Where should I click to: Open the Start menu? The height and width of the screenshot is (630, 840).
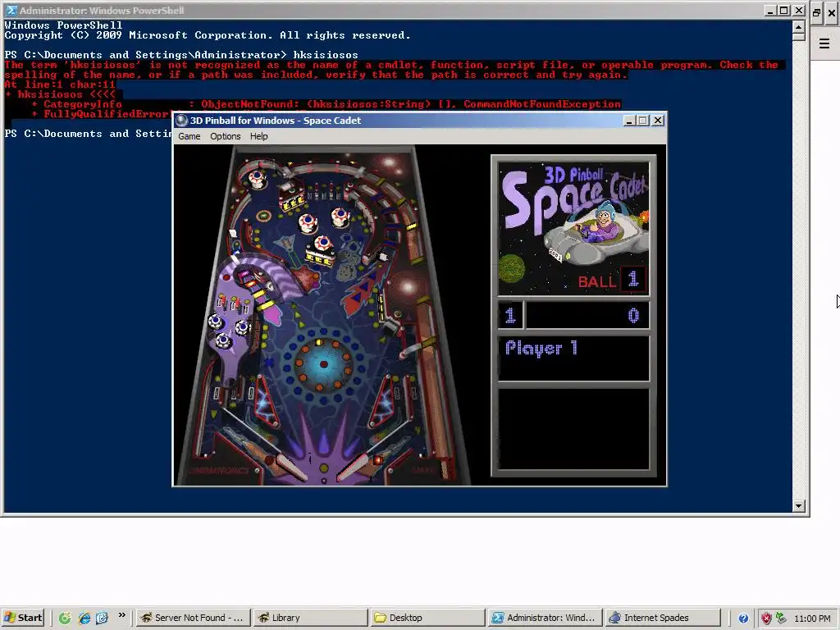23,618
